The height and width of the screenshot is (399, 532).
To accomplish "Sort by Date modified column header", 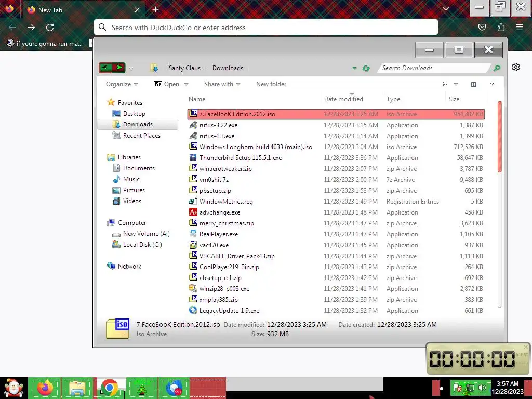I will (x=343, y=99).
